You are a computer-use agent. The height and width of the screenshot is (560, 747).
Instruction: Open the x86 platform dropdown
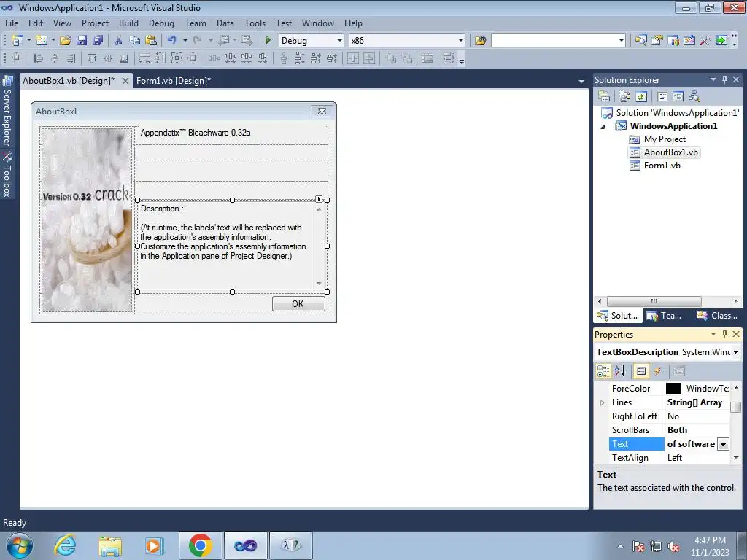tap(461, 41)
